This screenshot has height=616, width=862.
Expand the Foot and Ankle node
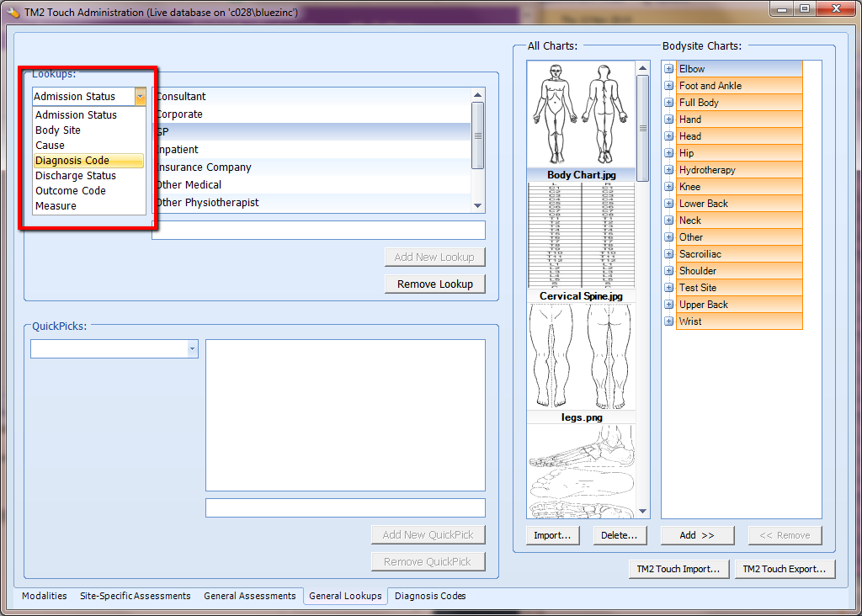pyautogui.click(x=668, y=86)
